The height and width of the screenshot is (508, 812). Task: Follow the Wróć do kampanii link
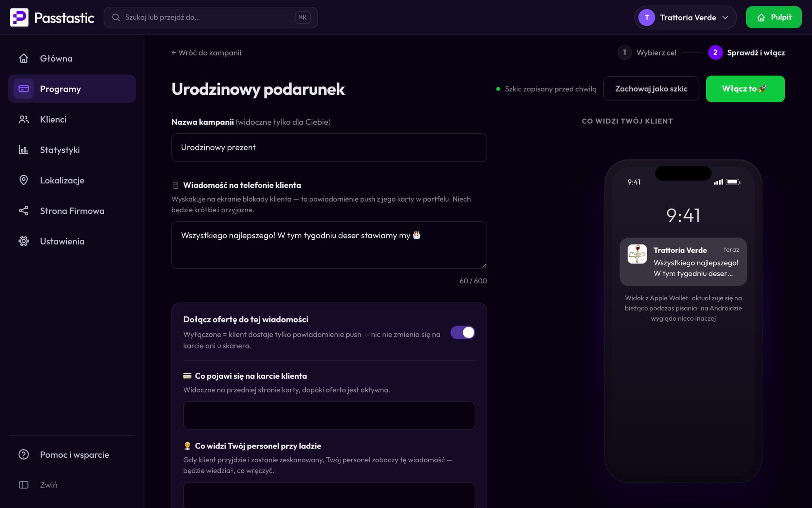click(206, 53)
